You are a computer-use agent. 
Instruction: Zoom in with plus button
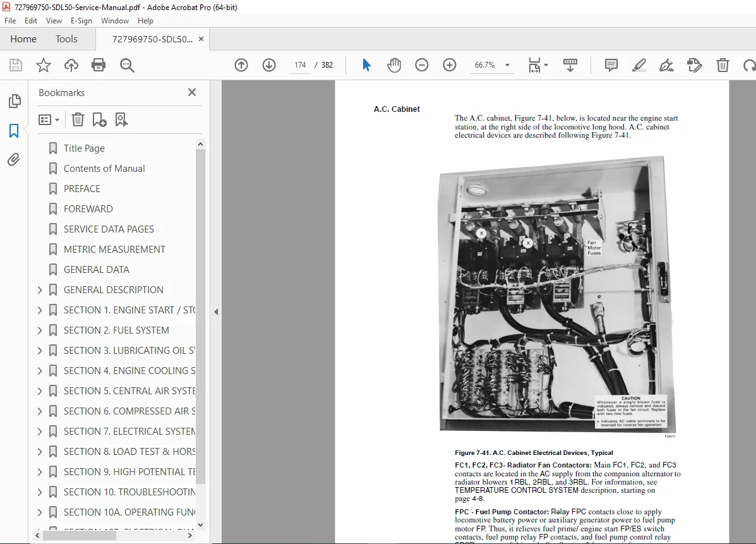pos(449,65)
